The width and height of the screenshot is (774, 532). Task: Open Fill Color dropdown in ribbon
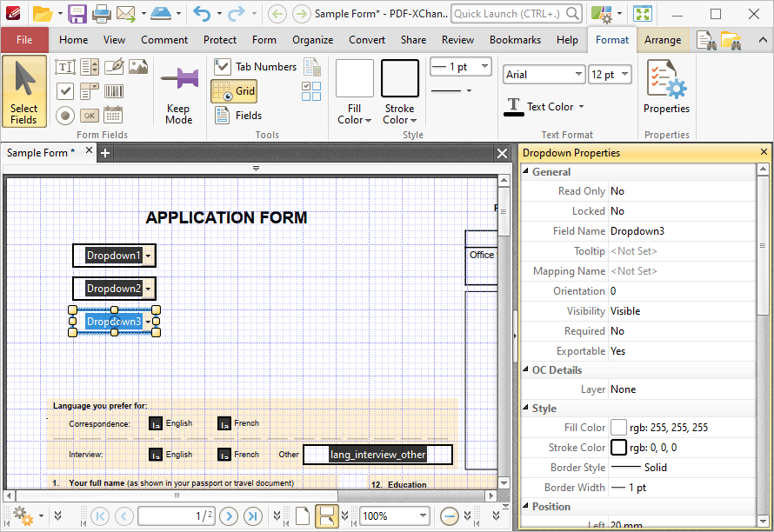(355, 115)
